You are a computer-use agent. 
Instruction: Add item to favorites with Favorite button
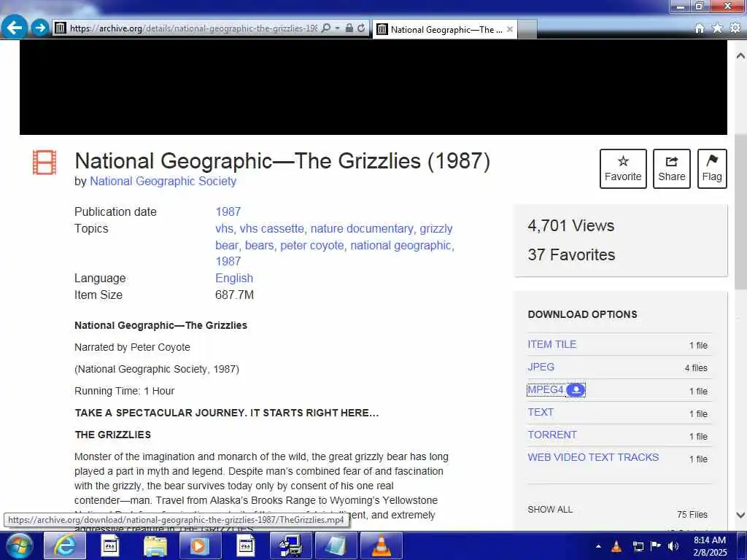click(x=623, y=168)
